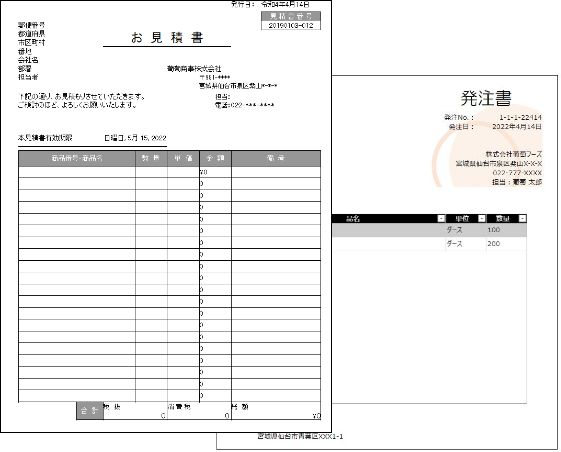Viewport: 561px width, 452px height.
Task: Click the 都道府県 label
Action: (x=31, y=34)
